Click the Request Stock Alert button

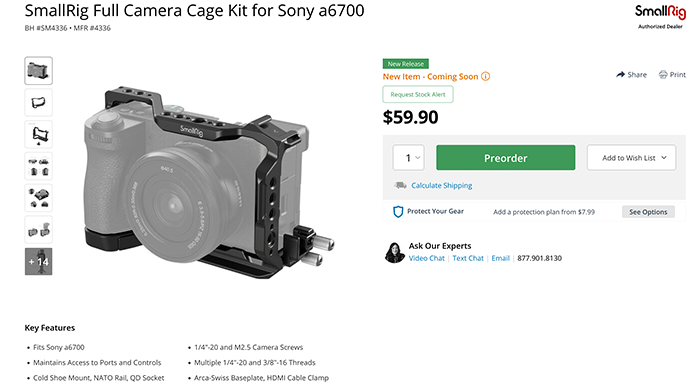coord(418,94)
